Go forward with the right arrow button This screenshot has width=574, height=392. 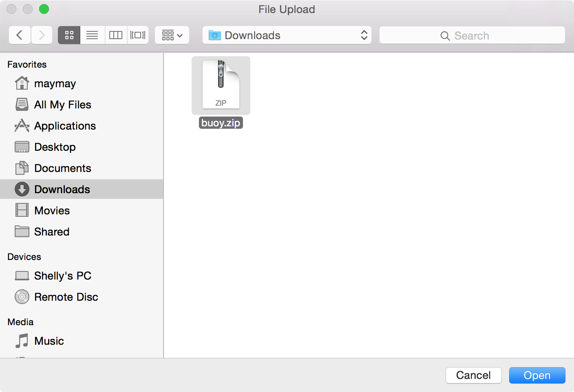click(42, 35)
